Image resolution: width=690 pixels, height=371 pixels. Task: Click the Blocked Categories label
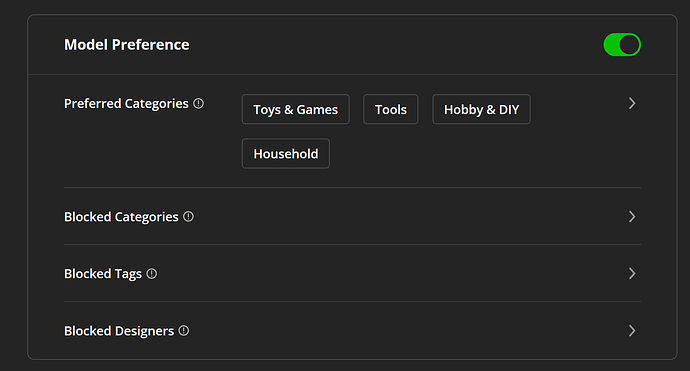click(121, 217)
